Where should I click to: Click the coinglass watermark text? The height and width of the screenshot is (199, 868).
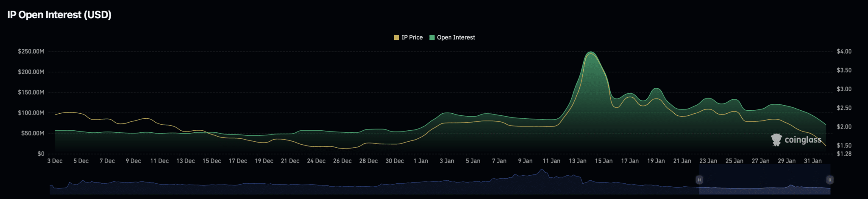click(x=803, y=140)
